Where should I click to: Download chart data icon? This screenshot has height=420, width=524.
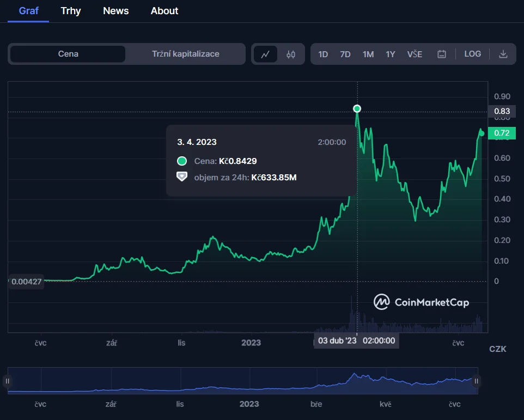503,54
